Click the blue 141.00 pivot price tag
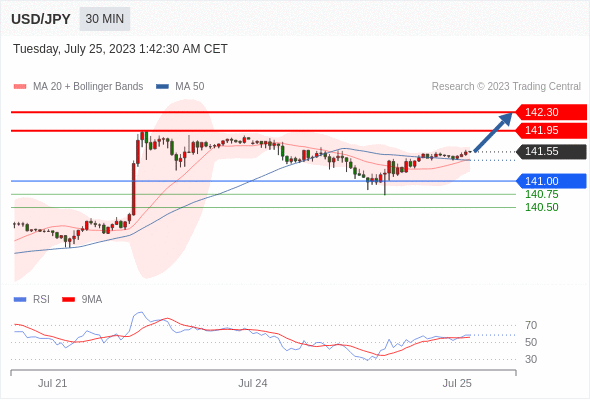590x400 pixels. point(551,181)
